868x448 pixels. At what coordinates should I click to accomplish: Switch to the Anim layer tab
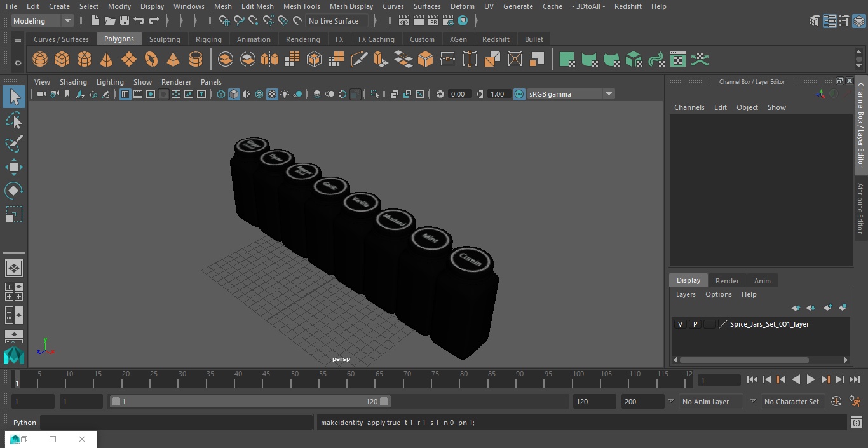click(762, 281)
